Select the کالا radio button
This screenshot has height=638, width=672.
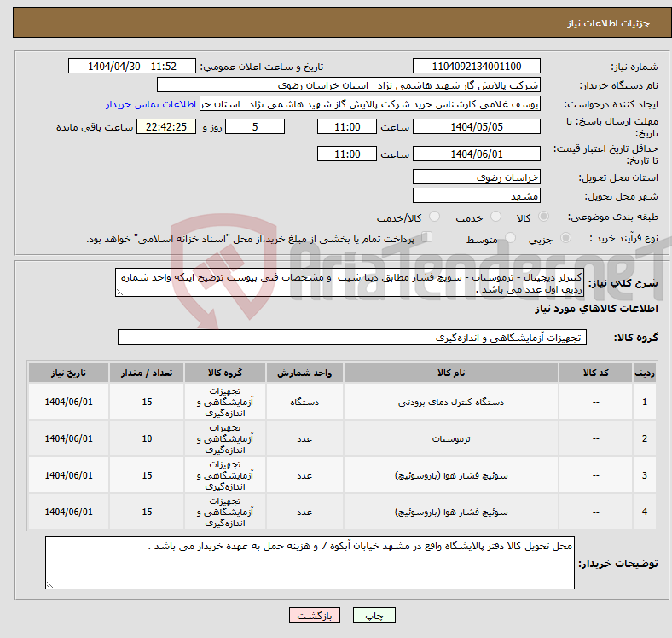pyautogui.click(x=545, y=217)
